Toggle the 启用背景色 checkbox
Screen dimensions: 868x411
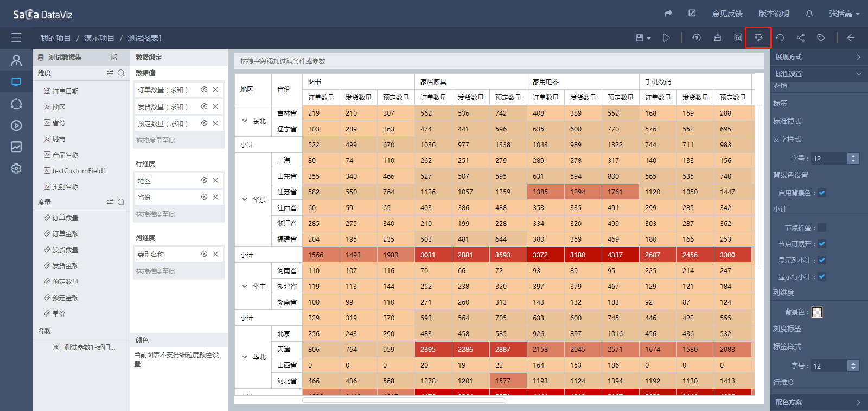822,193
